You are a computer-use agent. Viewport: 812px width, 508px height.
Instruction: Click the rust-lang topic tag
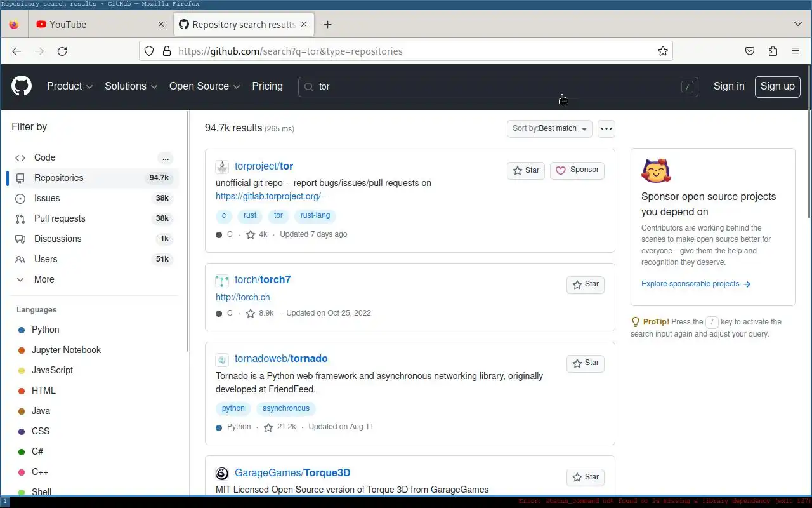point(315,216)
